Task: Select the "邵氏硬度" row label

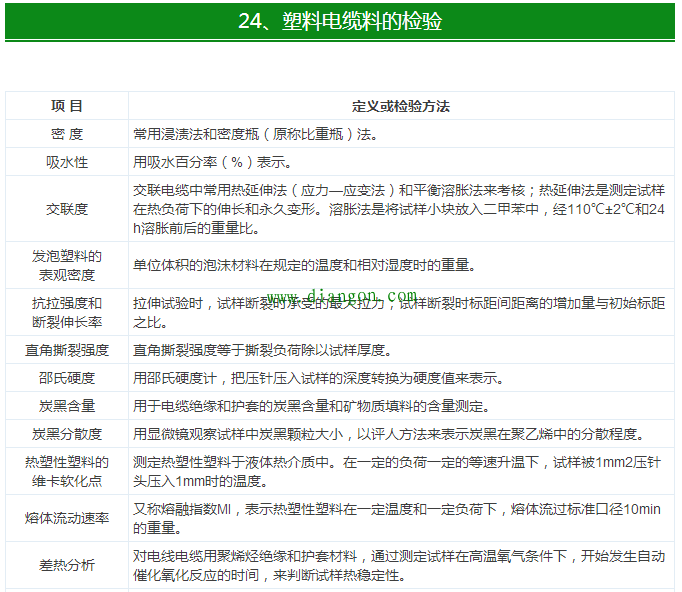Action: coord(67,378)
